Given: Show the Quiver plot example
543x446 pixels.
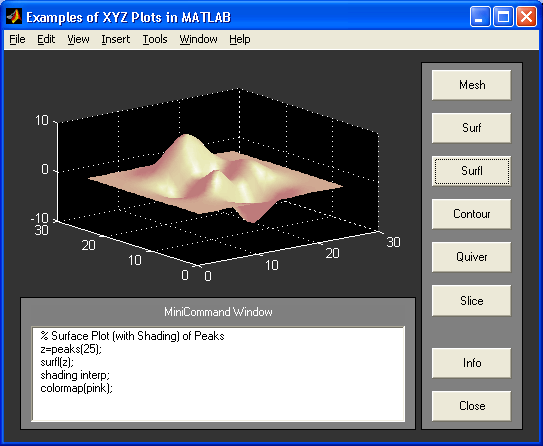Looking at the screenshot, I should coord(471,257).
